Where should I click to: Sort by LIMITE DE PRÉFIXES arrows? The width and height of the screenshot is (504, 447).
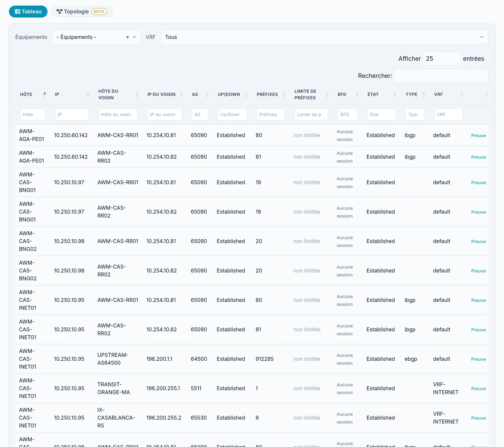327,94
